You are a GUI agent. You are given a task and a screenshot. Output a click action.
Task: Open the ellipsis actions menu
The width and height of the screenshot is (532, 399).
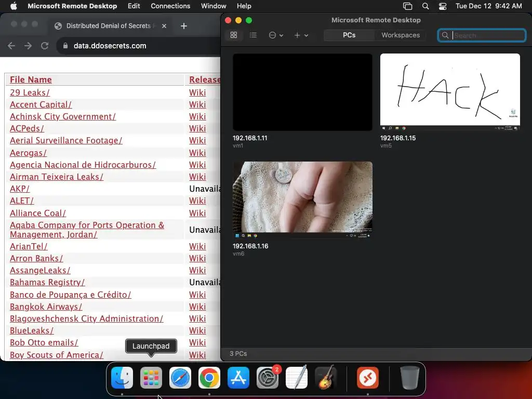point(276,35)
